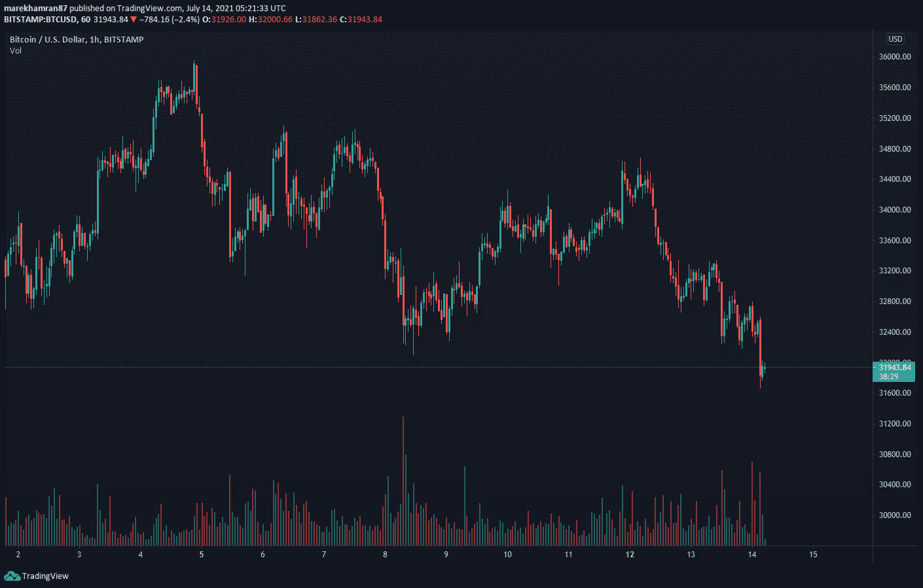Screen dimensions: 923x588
Task: Click the highest candle wick near 36000
Action: pyautogui.click(x=194, y=64)
